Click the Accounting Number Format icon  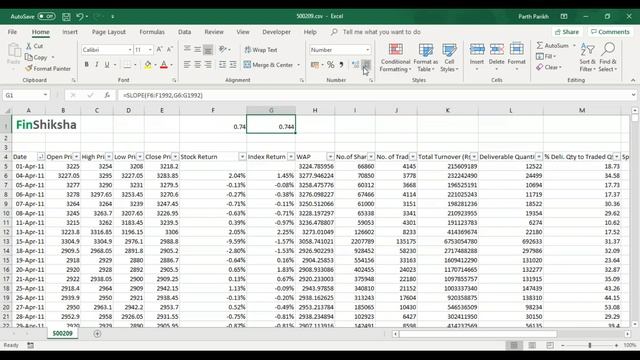[x=315, y=64]
